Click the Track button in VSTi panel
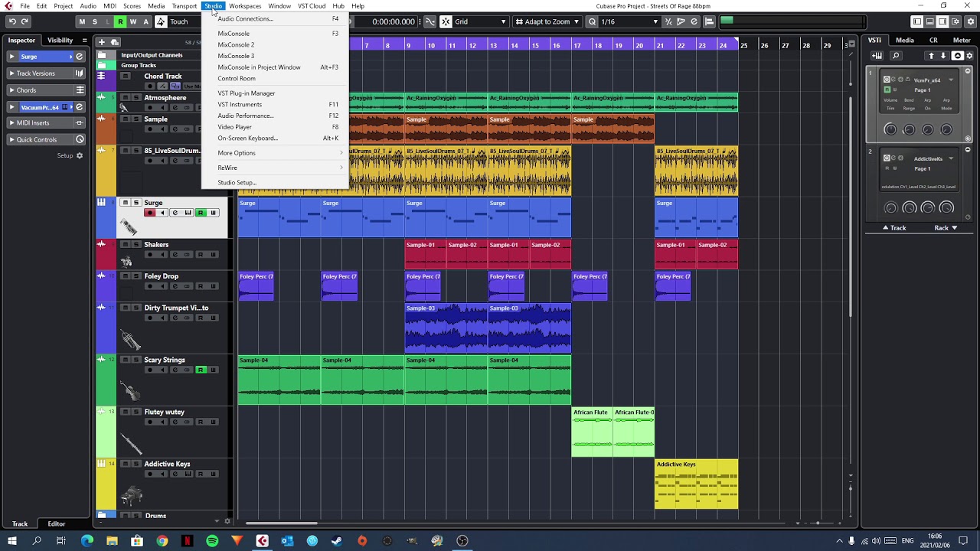This screenshot has width=980, height=551. (x=893, y=228)
